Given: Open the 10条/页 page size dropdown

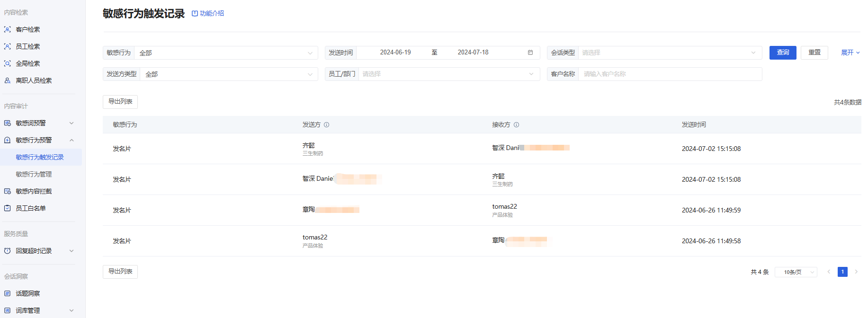Looking at the screenshot, I should 796,272.
